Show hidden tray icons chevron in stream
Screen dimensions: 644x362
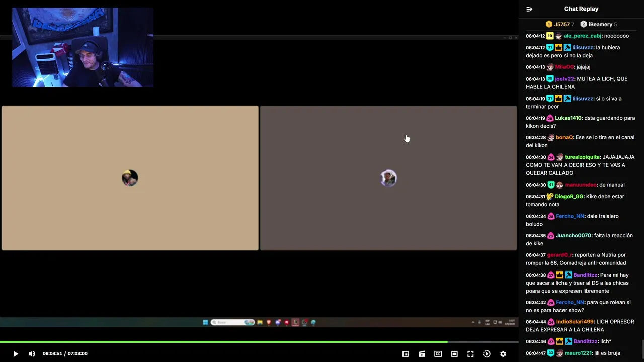coord(473,322)
